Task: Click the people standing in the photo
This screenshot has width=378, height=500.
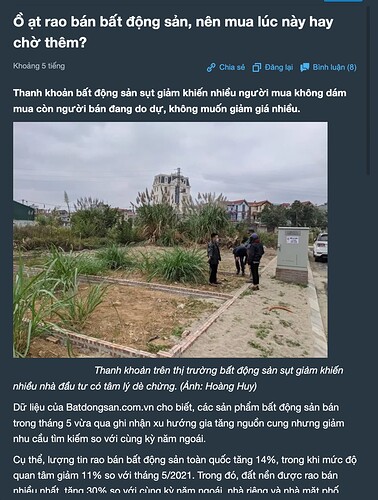Action: pos(236,261)
